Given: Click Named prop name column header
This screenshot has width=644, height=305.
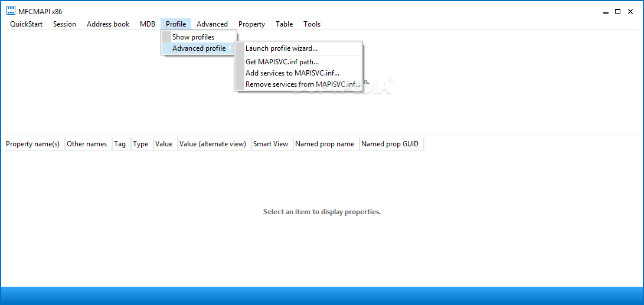Looking at the screenshot, I should tap(326, 144).
